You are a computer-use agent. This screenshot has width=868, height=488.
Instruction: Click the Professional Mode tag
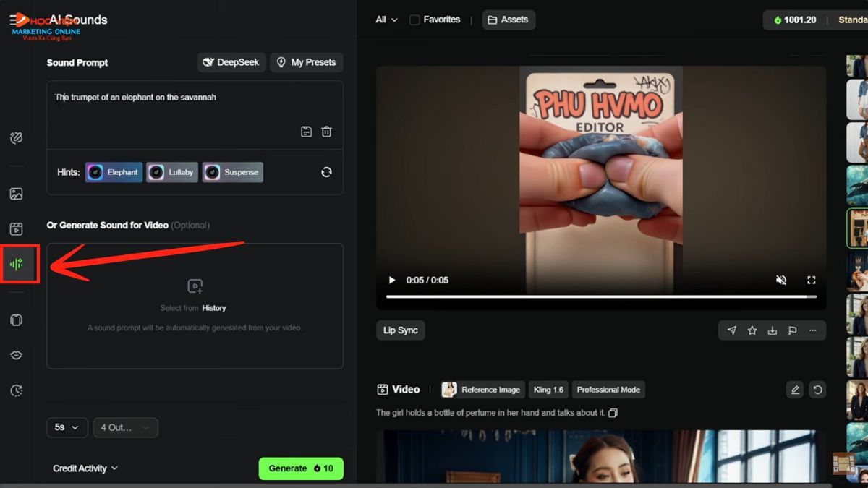(x=608, y=390)
